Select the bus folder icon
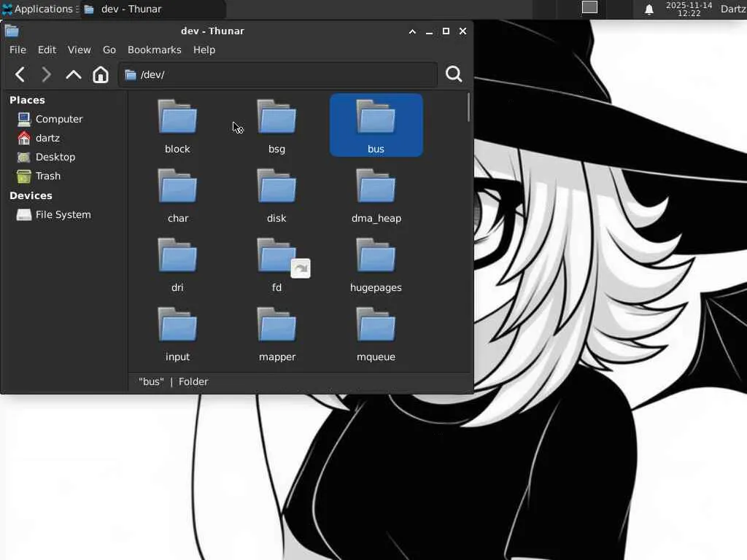The image size is (747, 560). tap(376, 117)
